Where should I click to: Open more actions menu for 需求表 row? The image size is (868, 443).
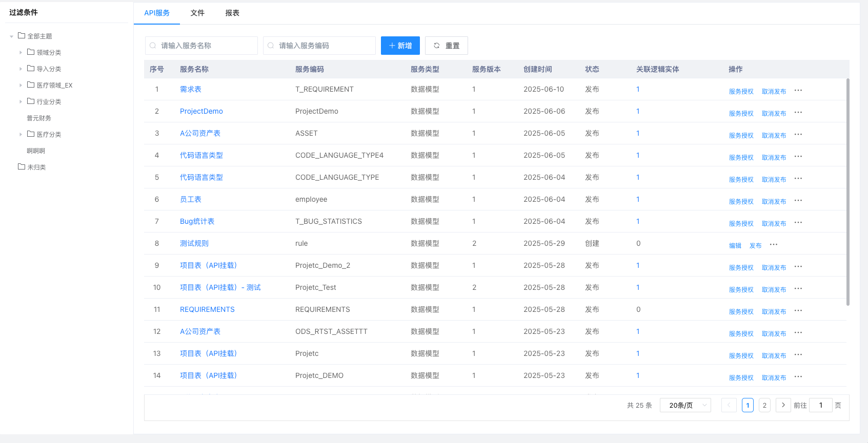(798, 91)
